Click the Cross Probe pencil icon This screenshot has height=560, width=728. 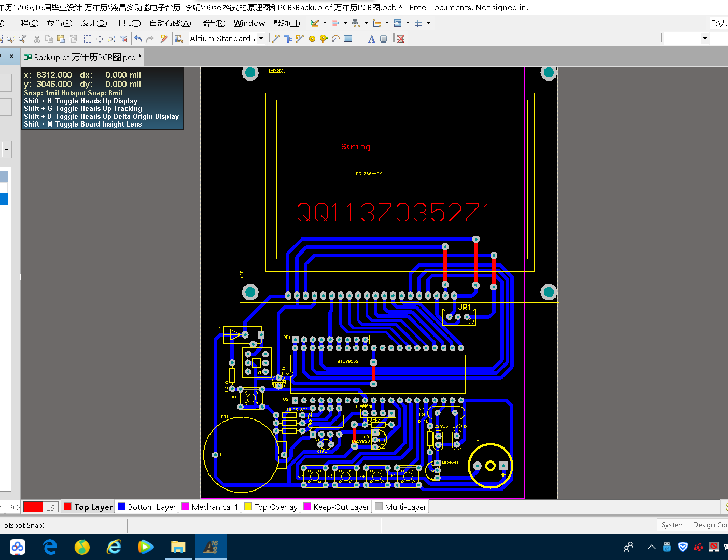point(164,39)
